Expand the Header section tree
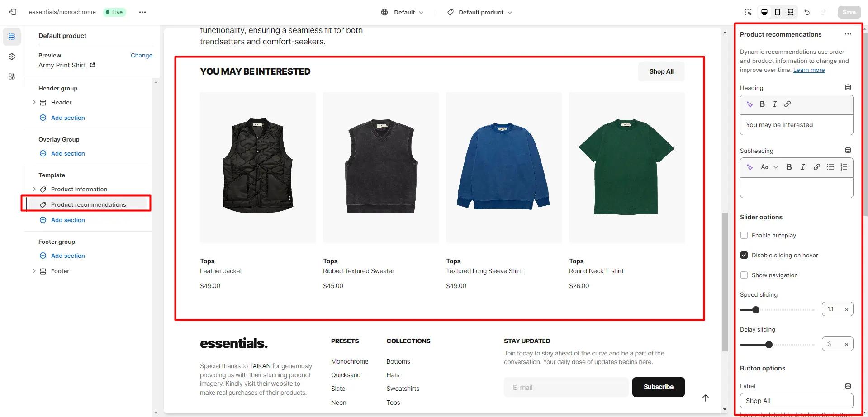Image resolution: width=868 pixels, height=417 pixels. [x=34, y=102]
